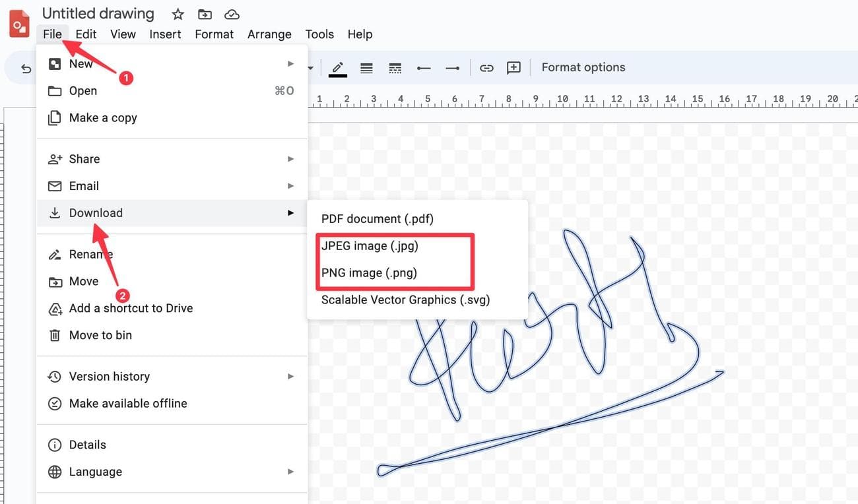Click the insert link icon

click(x=486, y=68)
